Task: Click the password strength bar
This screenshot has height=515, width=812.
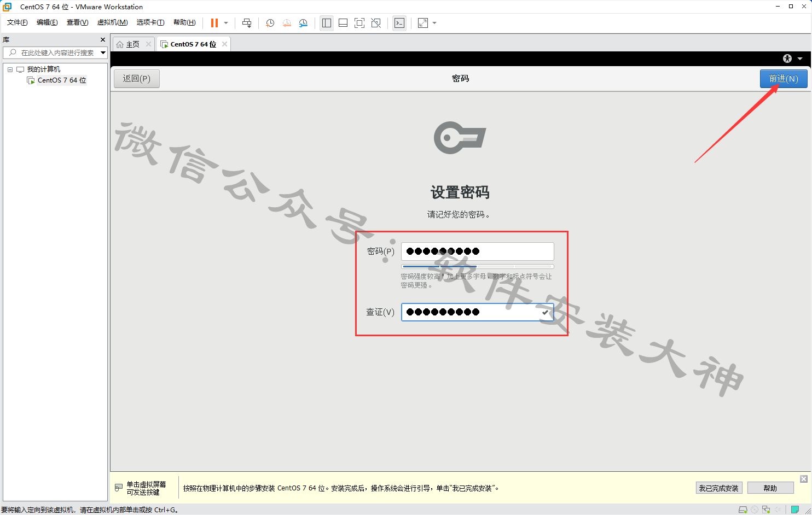Action: tap(478, 267)
